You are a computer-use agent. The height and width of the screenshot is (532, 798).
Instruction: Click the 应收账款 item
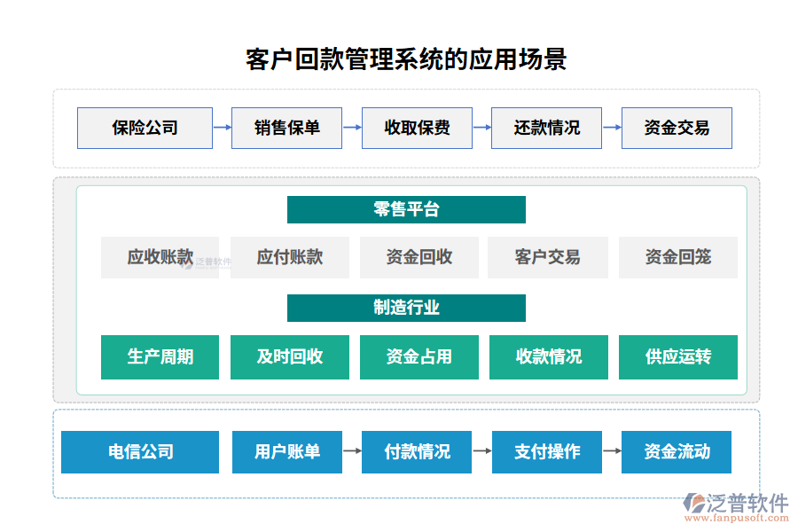(x=160, y=257)
